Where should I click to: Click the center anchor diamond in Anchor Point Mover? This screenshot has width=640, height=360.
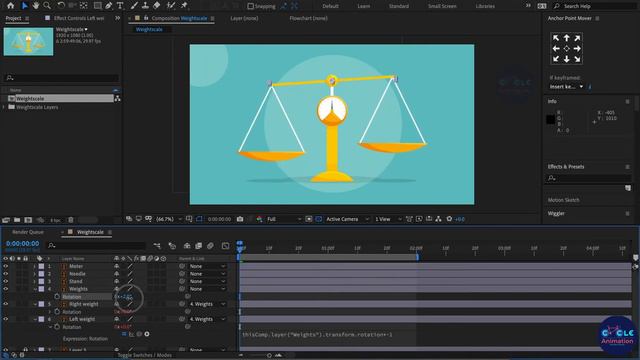pos(567,49)
